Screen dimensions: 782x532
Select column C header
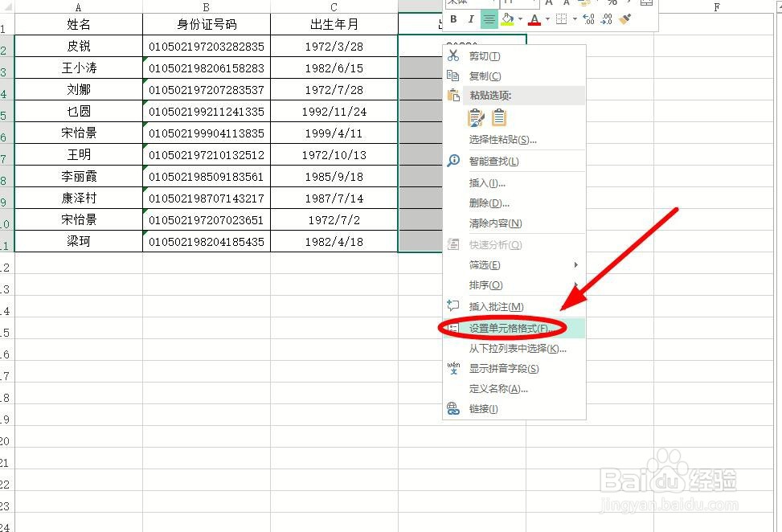(x=334, y=7)
